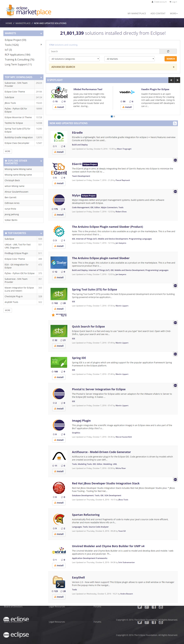This screenshot has width=184, height=644.
Task: View comments on Quick Search for Eclipse
Action: [62, 340]
